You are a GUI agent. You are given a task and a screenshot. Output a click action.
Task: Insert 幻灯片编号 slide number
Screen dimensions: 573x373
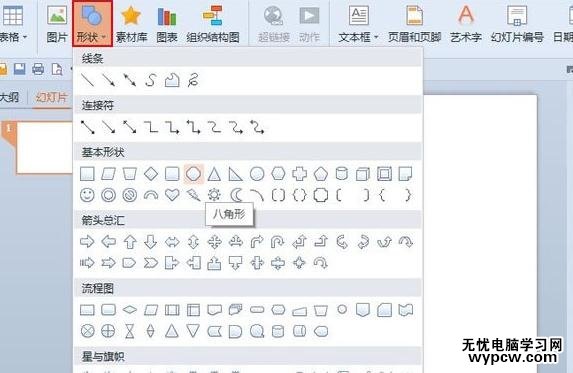517,23
